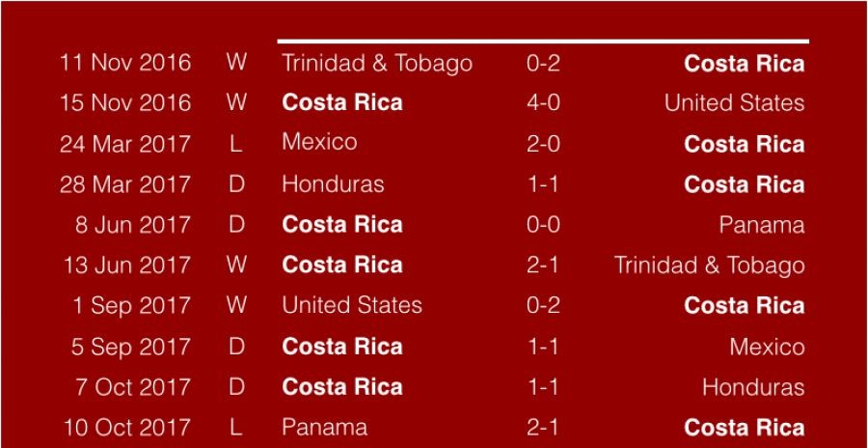Click the L result for 24 Mar 2017
Viewport: 868px width, 448px height.
[236, 144]
